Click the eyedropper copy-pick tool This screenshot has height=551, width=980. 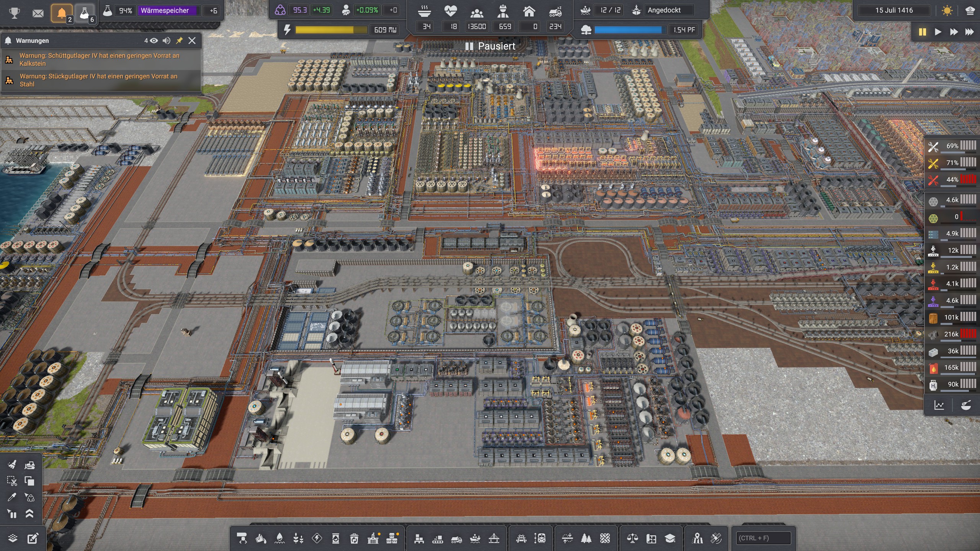(x=12, y=497)
